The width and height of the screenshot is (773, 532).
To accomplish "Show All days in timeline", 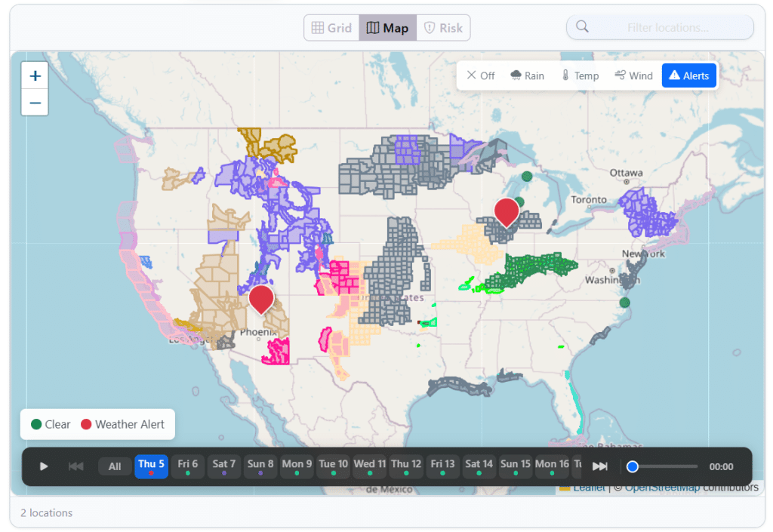I will 115,466.
